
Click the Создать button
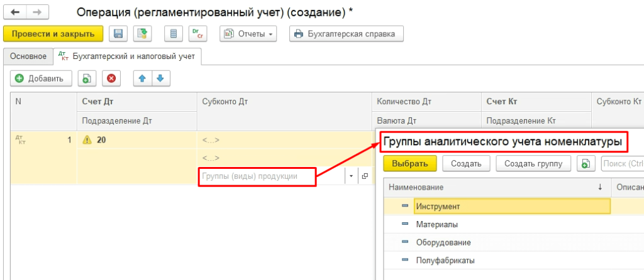click(466, 164)
